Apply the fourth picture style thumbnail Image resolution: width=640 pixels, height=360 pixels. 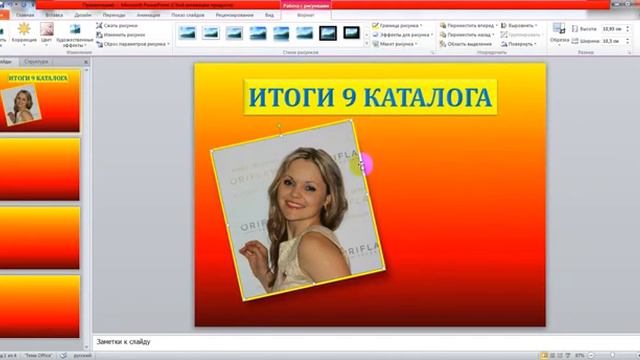click(x=258, y=33)
